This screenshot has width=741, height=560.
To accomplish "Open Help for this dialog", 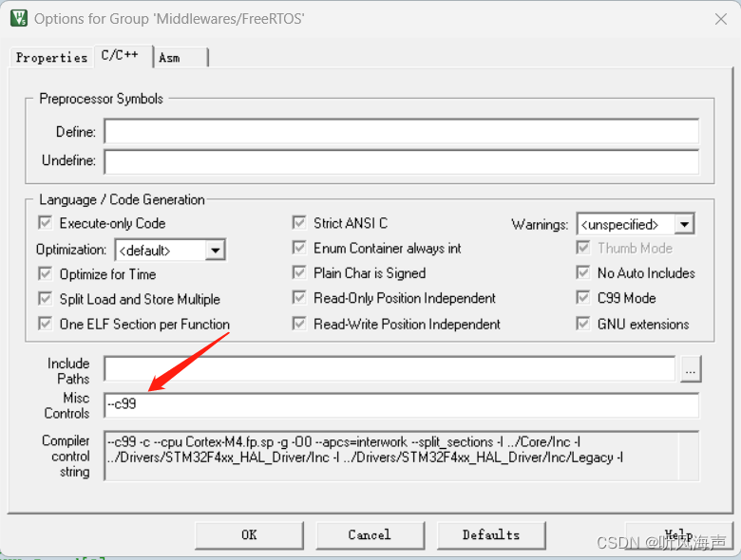I will pos(679,535).
